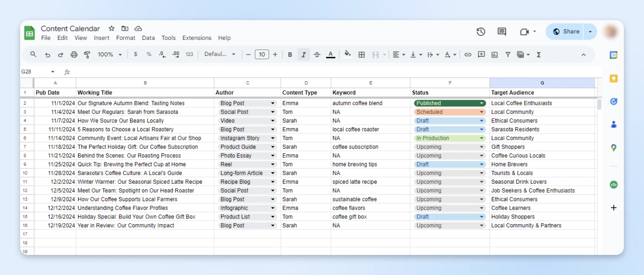Create a filter with funnel icon

pyautogui.click(x=508, y=55)
